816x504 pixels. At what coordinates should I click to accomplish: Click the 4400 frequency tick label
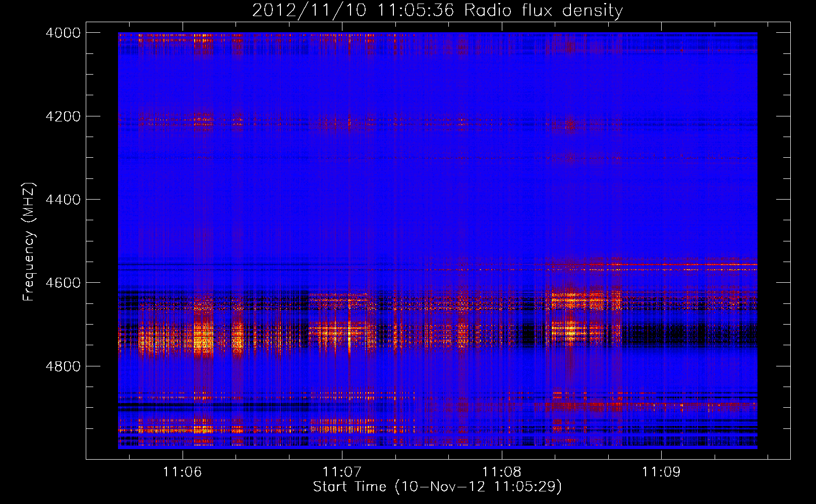click(63, 200)
